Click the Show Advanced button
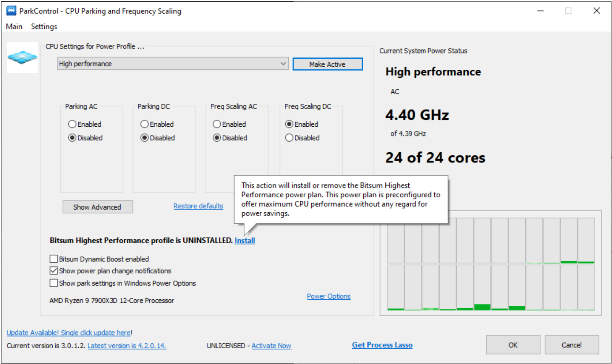Viewport: 612px width, 364px height. pos(97,207)
